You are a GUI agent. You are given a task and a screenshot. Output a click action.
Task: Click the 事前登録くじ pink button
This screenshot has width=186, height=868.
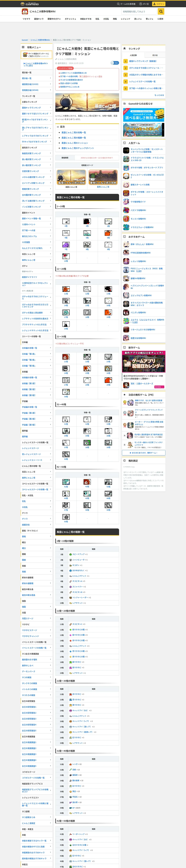(x=159, y=387)
